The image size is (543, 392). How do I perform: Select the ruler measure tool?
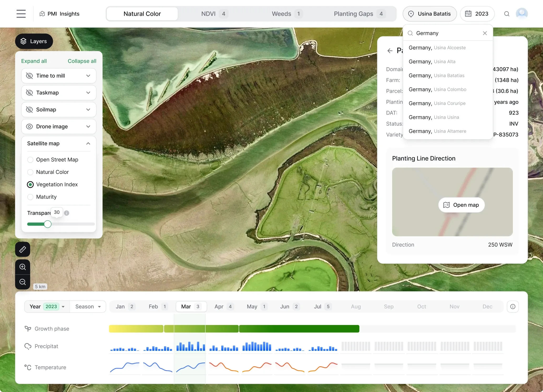(23, 249)
